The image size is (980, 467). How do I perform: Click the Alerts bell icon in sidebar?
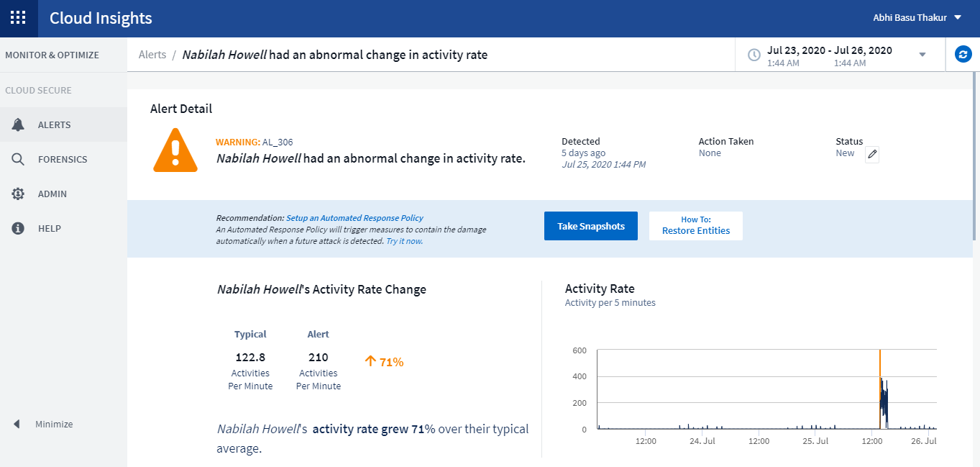coord(19,124)
